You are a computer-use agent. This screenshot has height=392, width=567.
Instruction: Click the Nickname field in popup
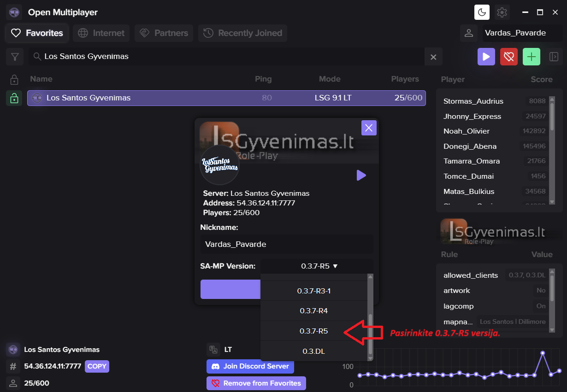pos(287,244)
